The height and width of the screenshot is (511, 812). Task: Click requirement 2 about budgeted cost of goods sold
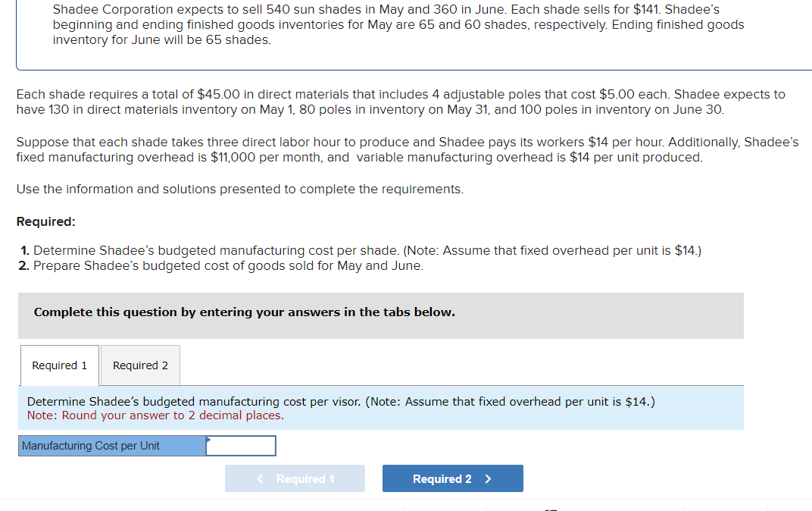221,266
